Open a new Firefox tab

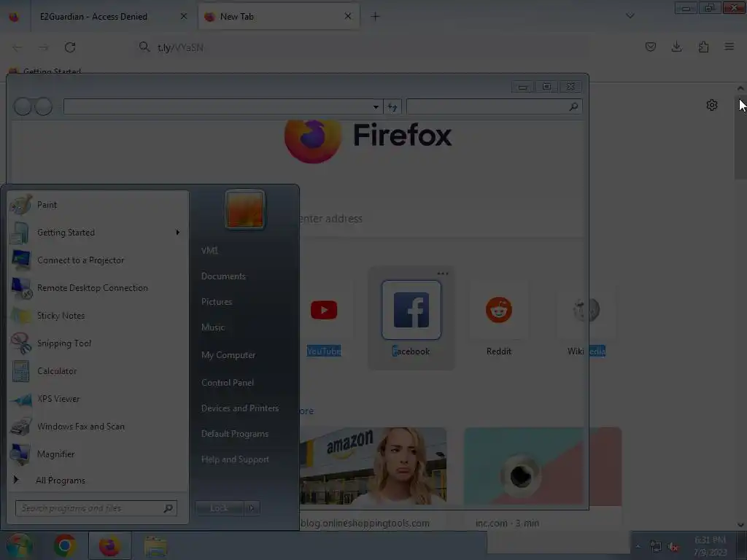tap(376, 17)
